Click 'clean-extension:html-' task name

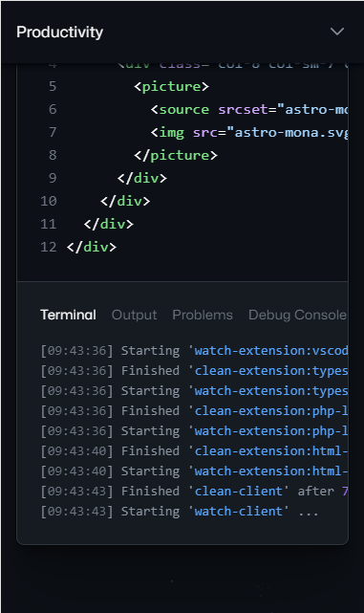point(271,450)
